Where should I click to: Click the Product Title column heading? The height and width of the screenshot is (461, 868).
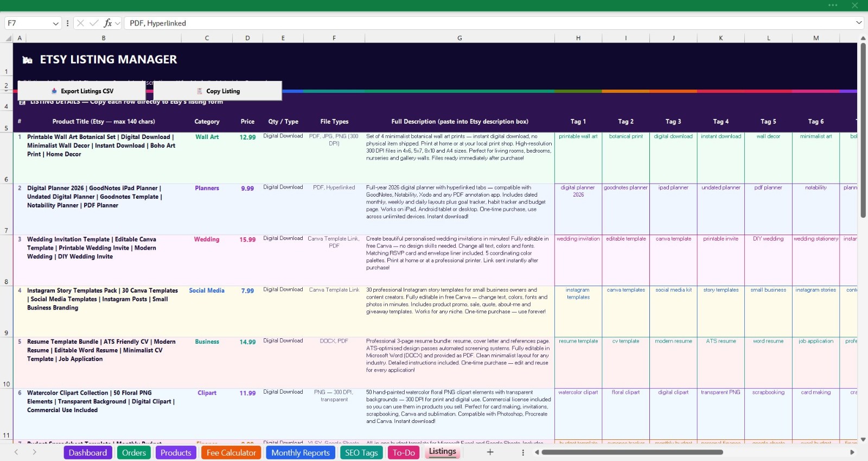pos(104,122)
